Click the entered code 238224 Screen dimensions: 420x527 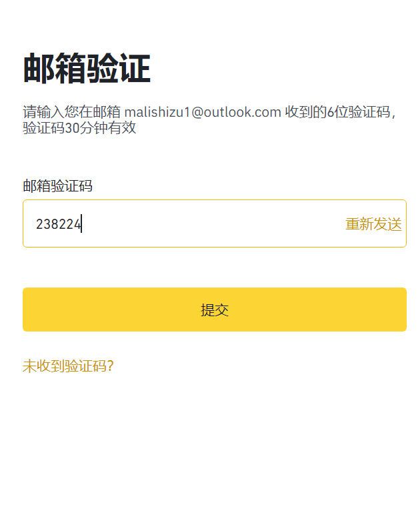(58, 224)
